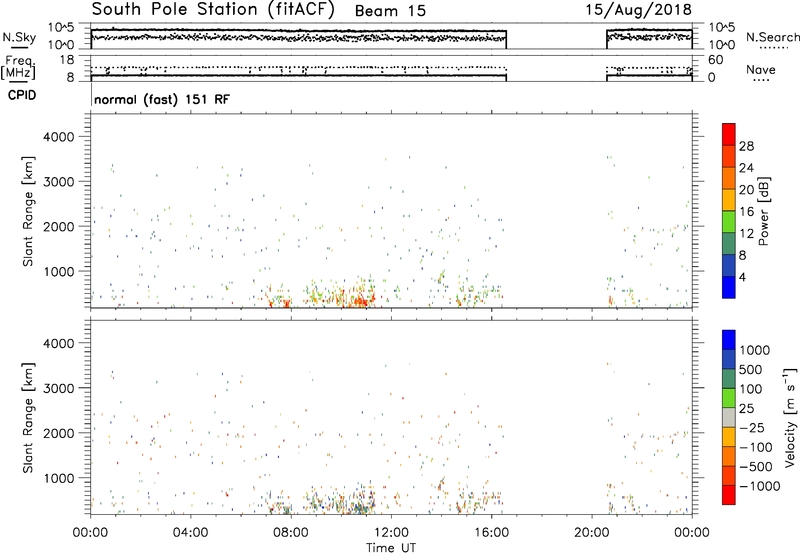
Task: Click the 18 tick on the Freq. axis
Action: [67, 60]
